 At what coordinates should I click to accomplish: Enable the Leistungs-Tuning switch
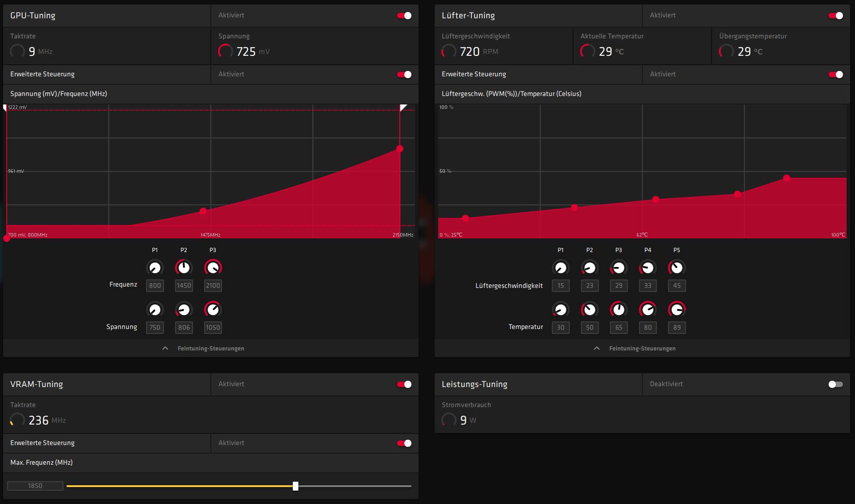pos(836,384)
